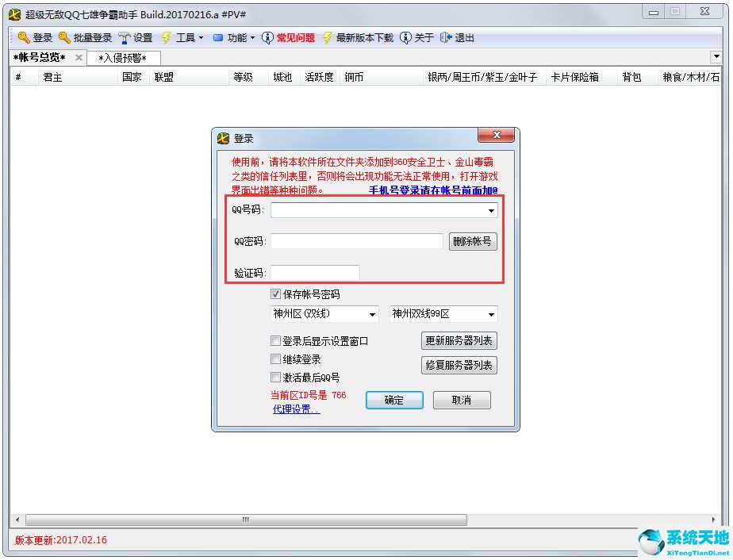The image size is (733, 560).
Task: Switch to the *入侵预警* tab
Action: [122, 58]
